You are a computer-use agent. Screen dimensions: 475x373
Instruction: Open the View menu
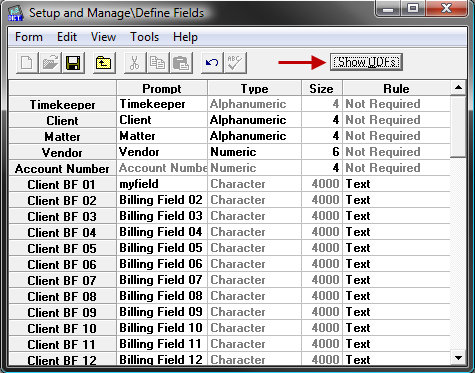(103, 37)
